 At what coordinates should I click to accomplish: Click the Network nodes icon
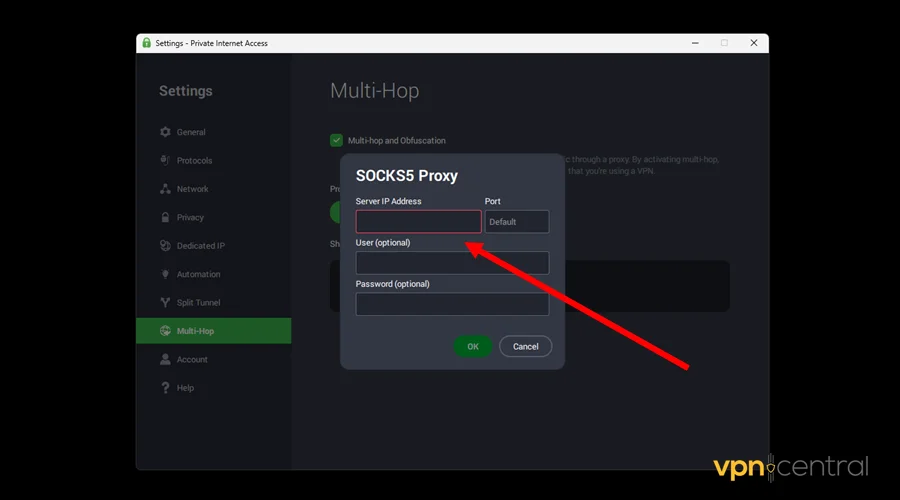[165, 189]
